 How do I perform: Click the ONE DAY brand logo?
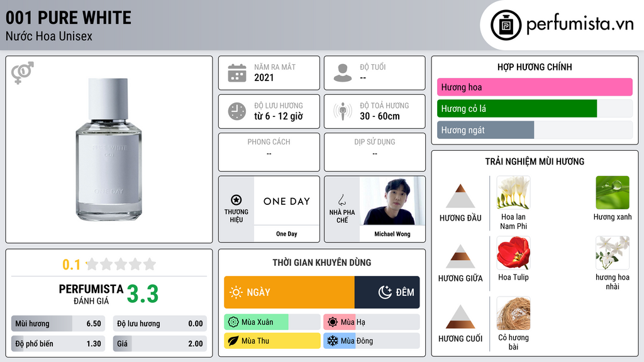(287, 201)
